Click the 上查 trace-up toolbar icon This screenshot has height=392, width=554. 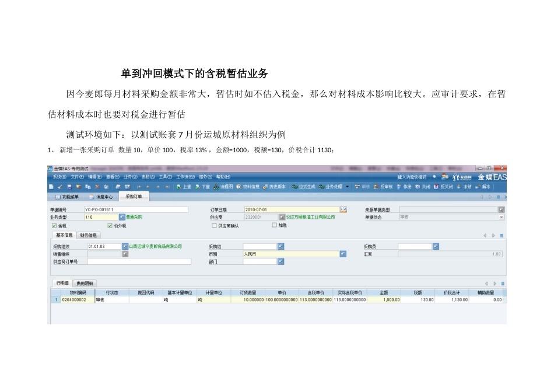click(184, 187)
